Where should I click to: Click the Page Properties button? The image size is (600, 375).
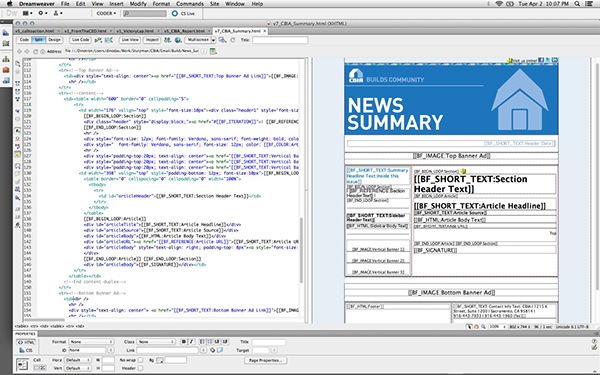[x=266, y=360]
